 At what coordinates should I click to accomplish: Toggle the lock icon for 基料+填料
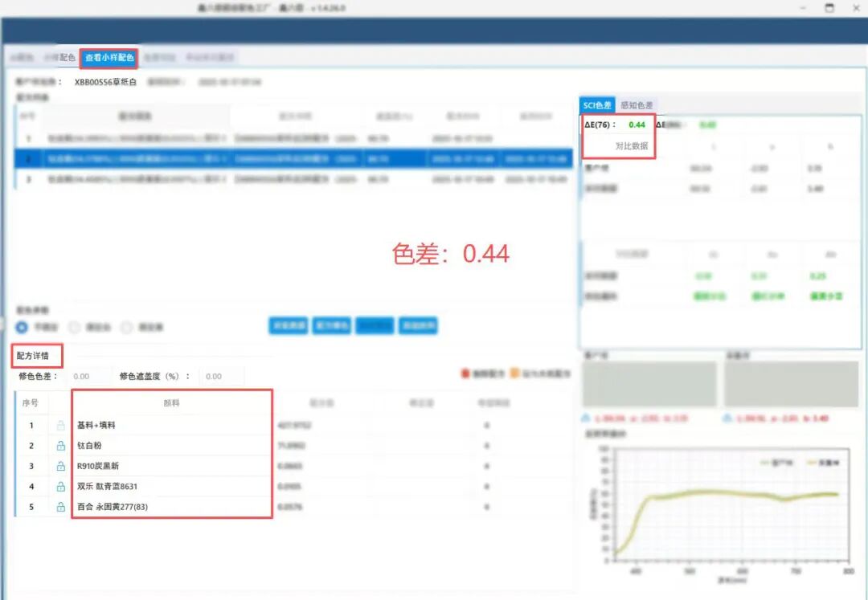60,425
